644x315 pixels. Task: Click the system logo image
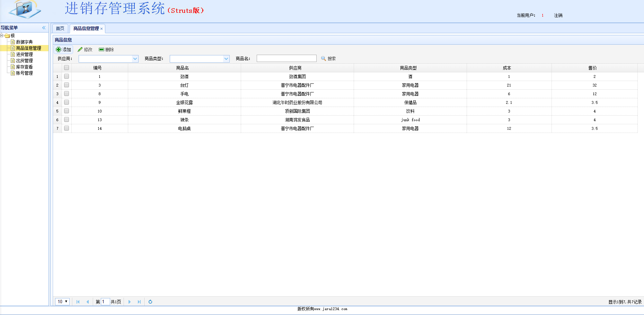point(25,10)
